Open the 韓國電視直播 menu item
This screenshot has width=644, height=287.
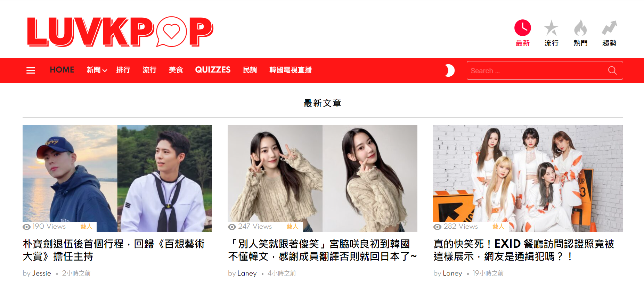[290, 70]
